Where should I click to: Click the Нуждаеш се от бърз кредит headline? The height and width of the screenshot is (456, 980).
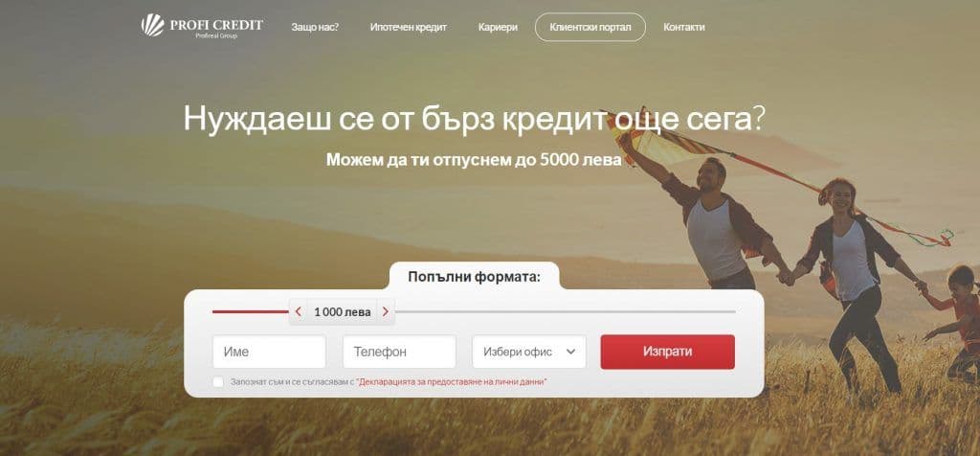pos(474,118)
